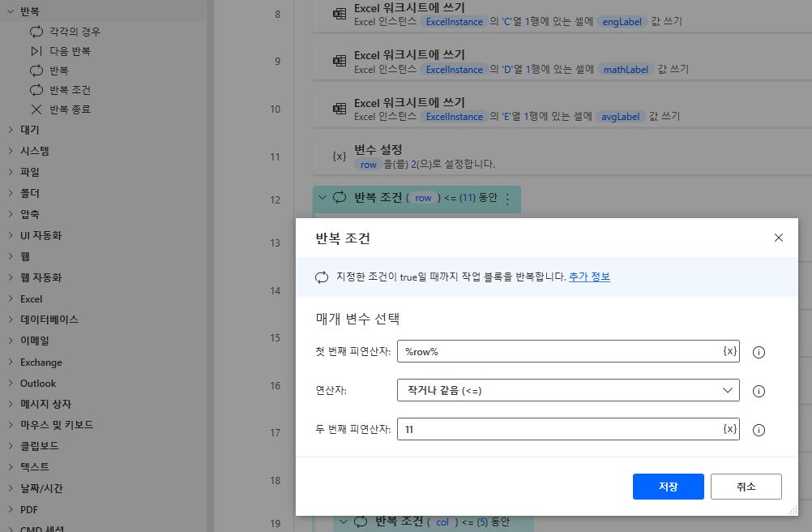The height and width of the screenshot is (532, 812).
Task: Click the dialog resize grip
Action: point(793,510)
